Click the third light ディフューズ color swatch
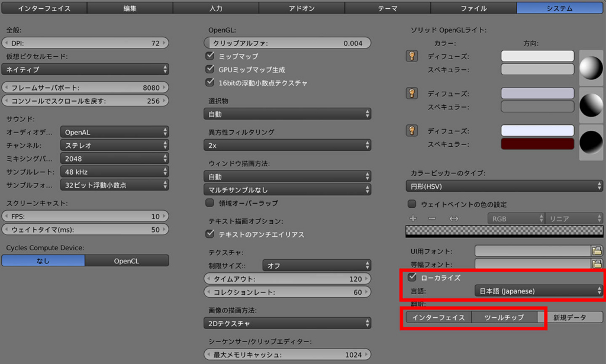The height and width of the screenshot is (364, 606). coord(537,131)
